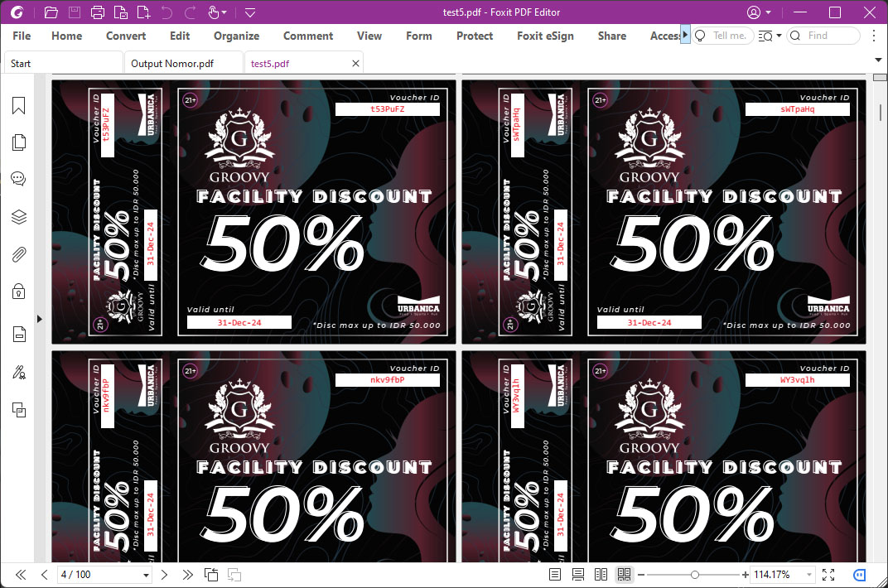The image size is (888, 588).
Task: Click the Open file folder icon
Action: (x=51, y=12)
